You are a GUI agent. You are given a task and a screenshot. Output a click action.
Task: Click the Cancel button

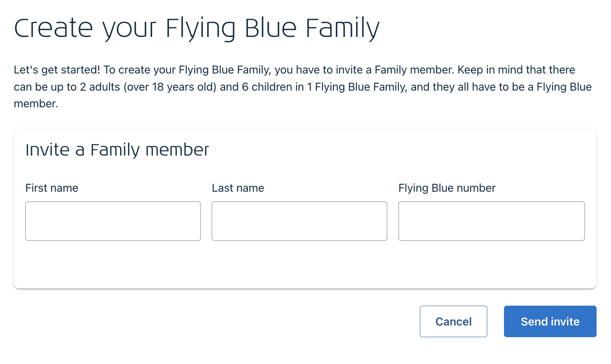pos(453,321)
